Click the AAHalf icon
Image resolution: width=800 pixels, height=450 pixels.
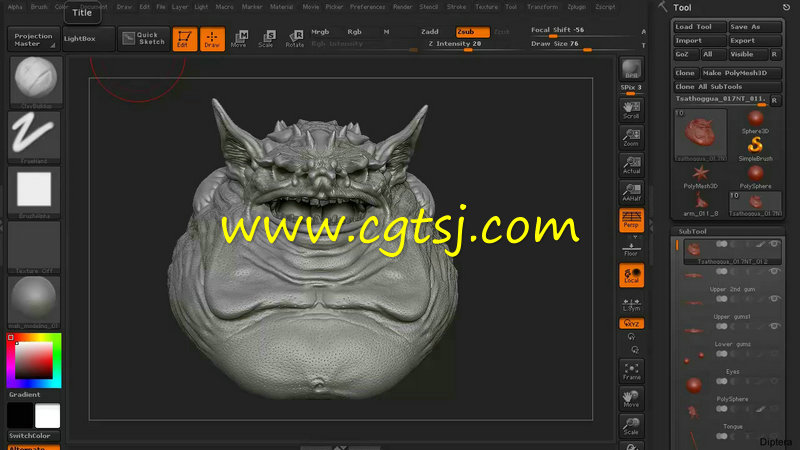632,192
